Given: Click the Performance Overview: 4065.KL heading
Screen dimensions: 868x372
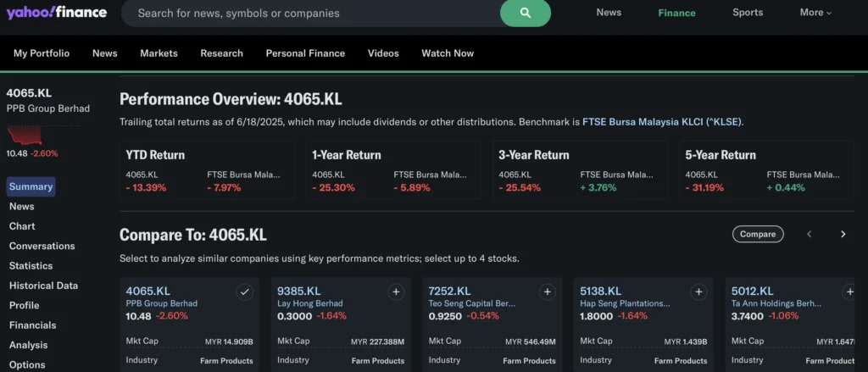Looking at the screenshot, I should 231,100.
